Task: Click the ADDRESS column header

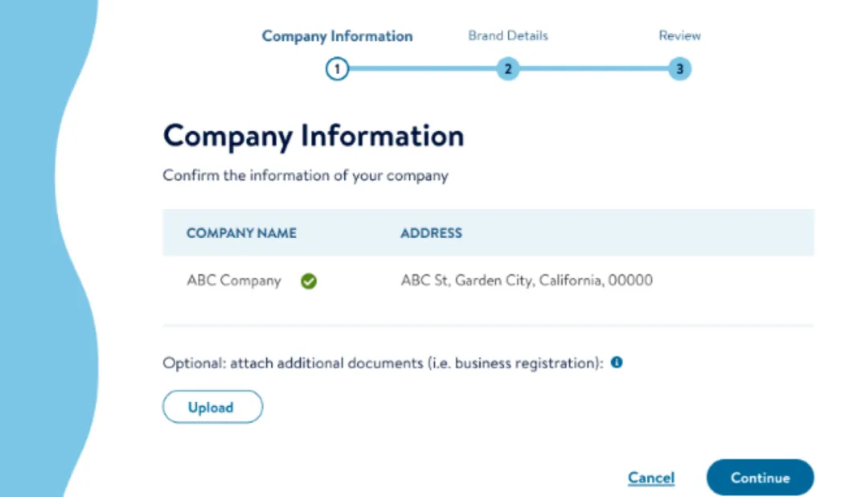Action: pyautogui.click(x=432, y=232)
